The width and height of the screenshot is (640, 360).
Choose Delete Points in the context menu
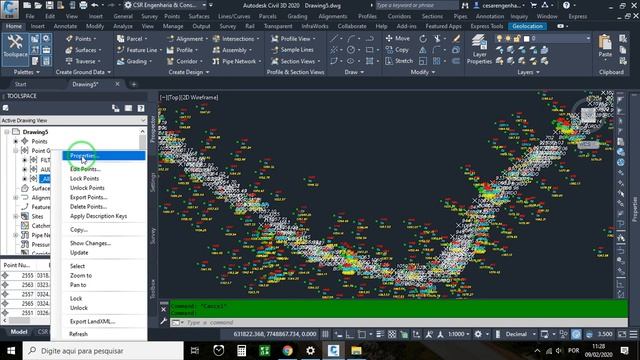tap(89, 207)
